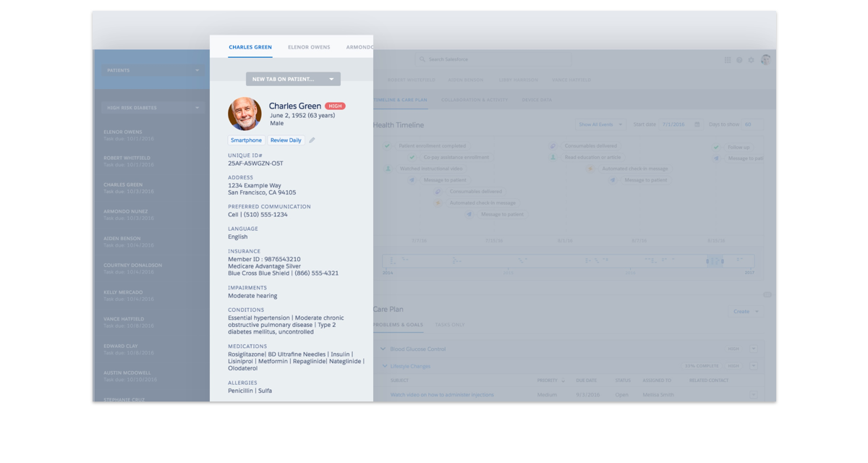Open the app launcher grid icon
Viewport: 868px width, 463px height.
[x=728, y=60]
